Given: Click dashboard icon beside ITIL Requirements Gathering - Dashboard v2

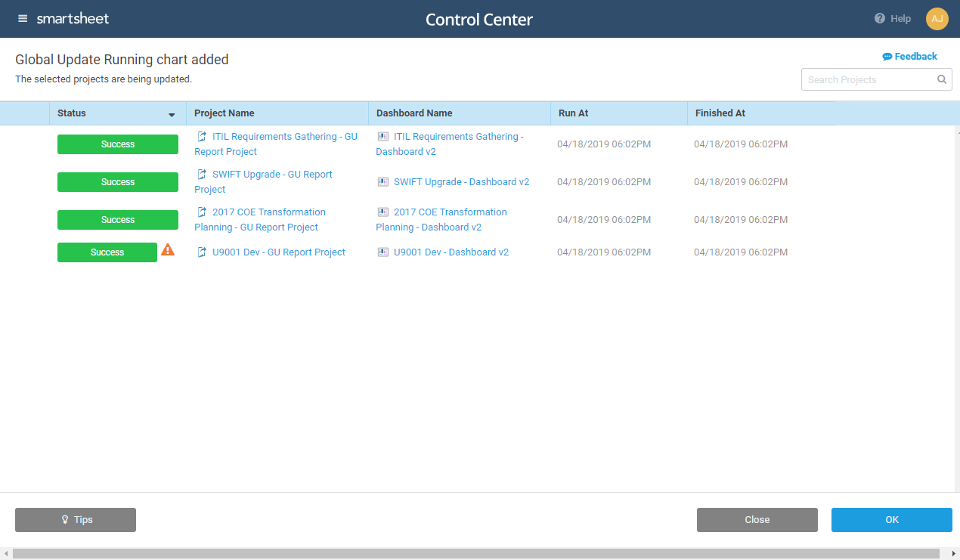Looking at the screenshot, I should (383, 137).
